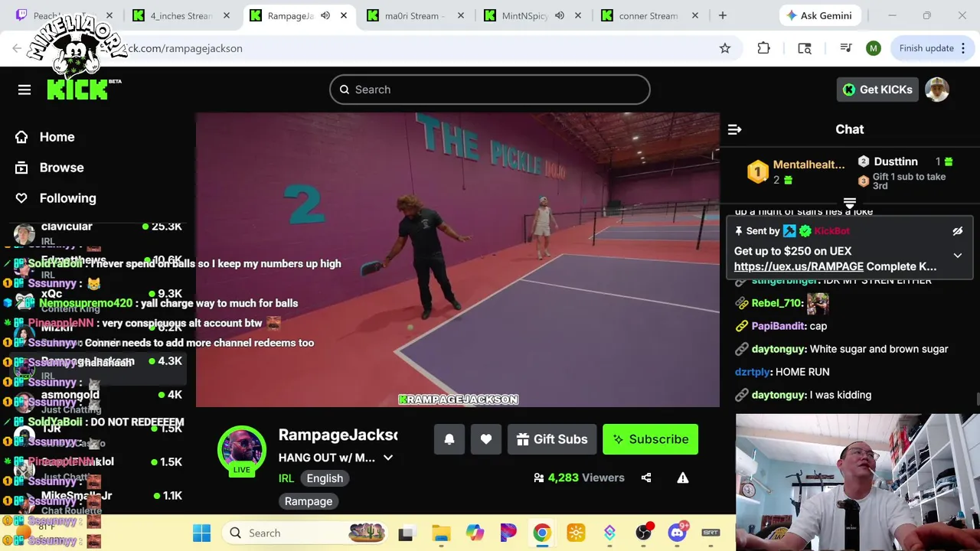The image size is (980, 551).
Task: Open Task View on the taskbar
Action: click(406, 533)
